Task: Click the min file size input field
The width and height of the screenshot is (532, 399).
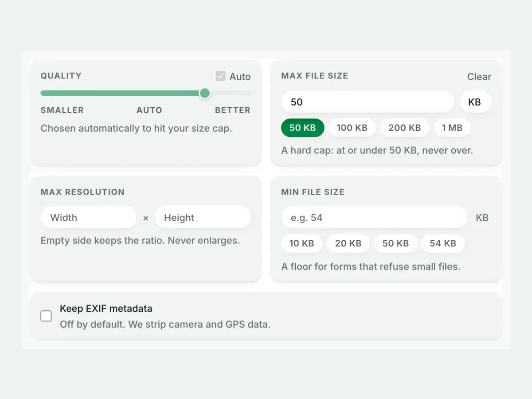Action: click(x=374, y=218)
